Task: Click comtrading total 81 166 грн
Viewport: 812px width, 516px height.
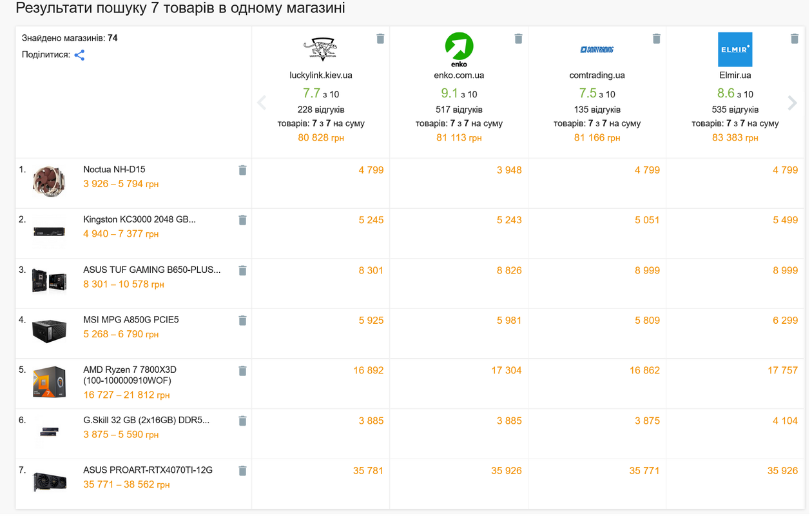Action: tap(597, 138)
